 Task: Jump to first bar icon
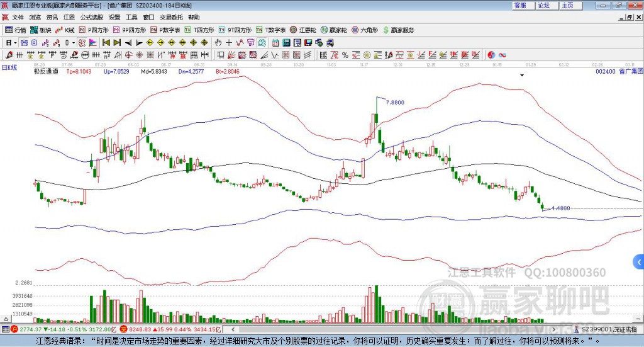pyautogui.click(x=106, y=43)
